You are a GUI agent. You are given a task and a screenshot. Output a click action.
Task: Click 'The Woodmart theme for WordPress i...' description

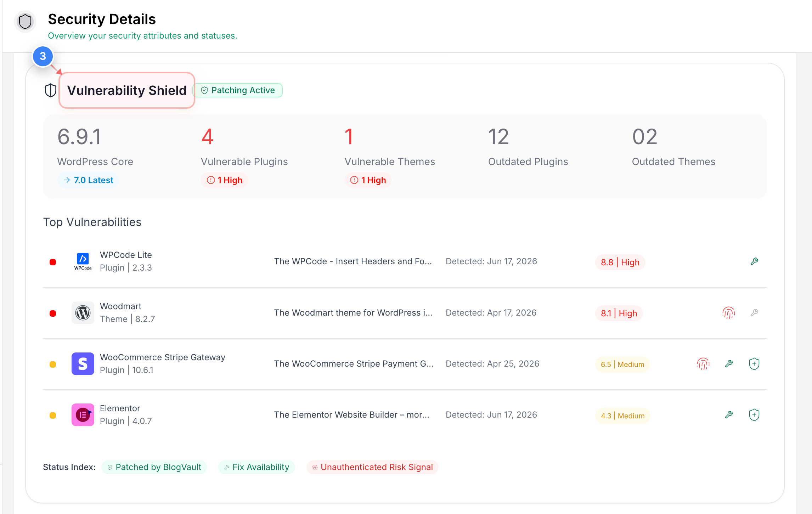(x=353, y=313)
